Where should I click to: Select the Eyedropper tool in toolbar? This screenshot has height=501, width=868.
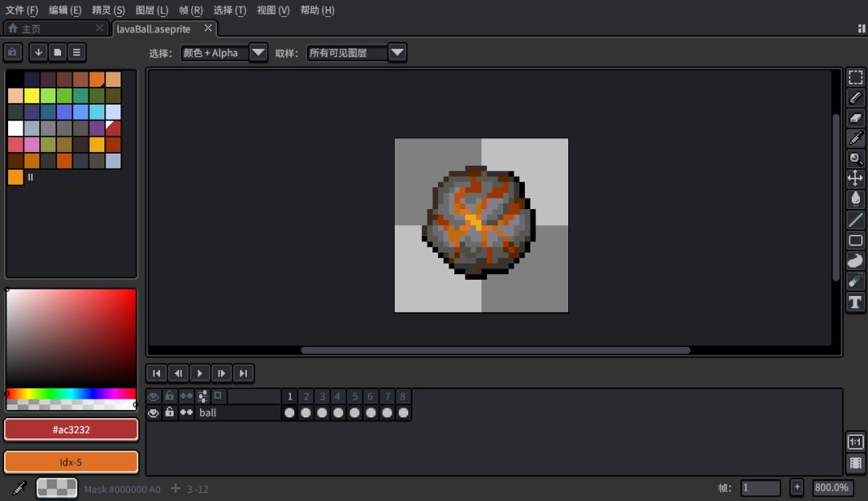click(855, 138)
